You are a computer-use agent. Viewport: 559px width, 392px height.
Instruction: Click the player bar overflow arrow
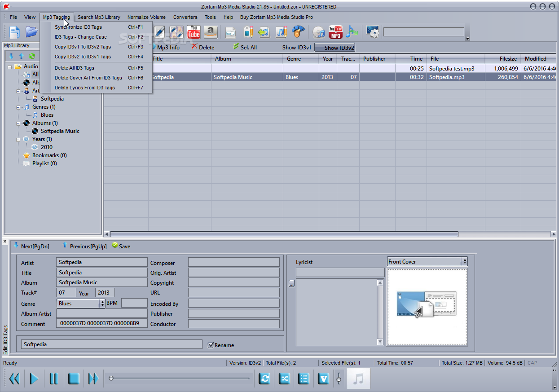click(x=554, y=386)
